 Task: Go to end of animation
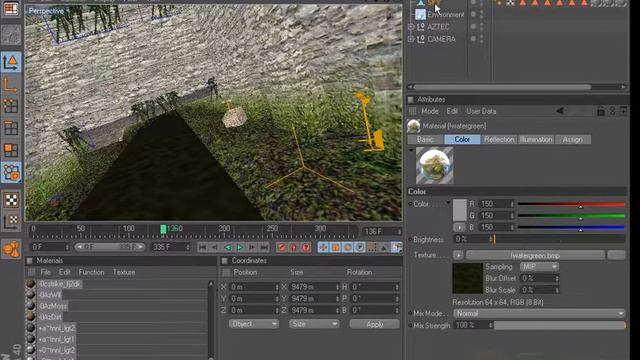(264, 247)
